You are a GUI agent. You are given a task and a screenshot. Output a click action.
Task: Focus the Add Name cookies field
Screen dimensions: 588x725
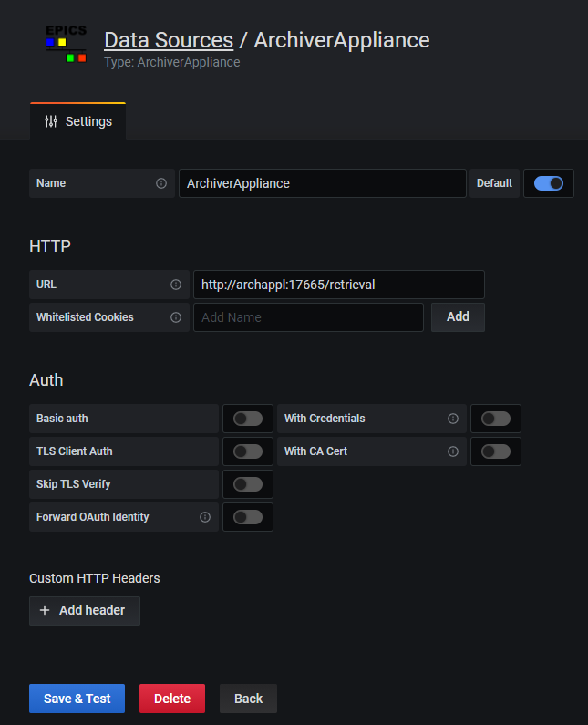click(308, 317)
